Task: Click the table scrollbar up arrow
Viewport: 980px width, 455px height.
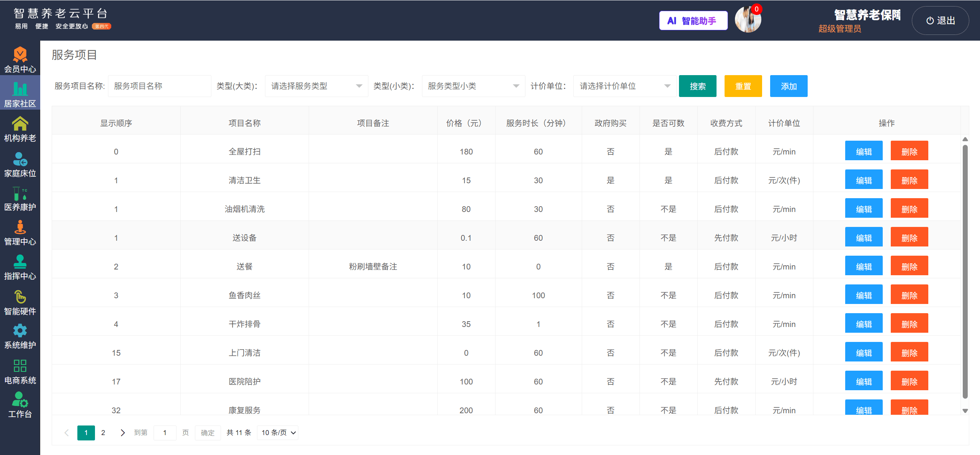Action: tap(965, 139)
